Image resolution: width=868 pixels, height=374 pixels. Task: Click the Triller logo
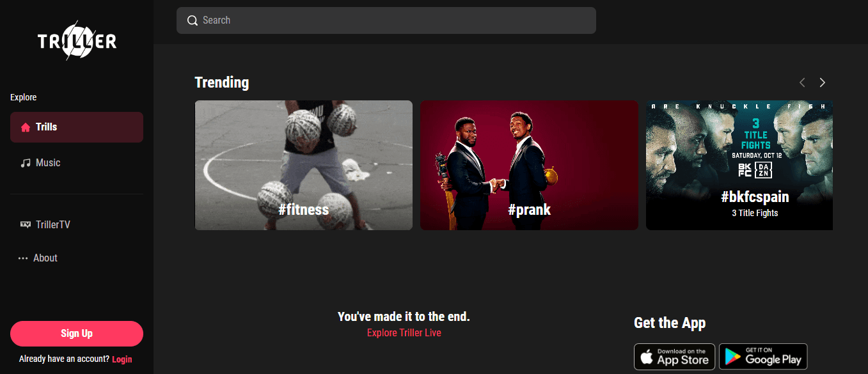pyautogui.click(x=77, y=42)
